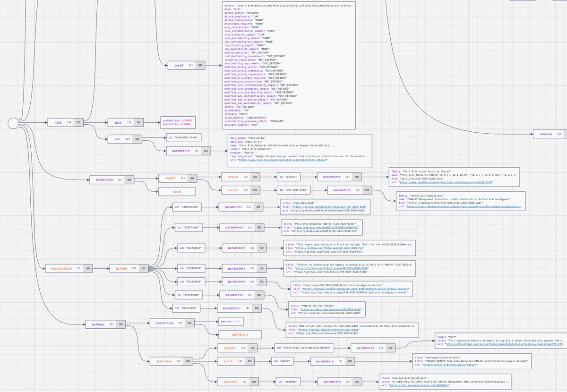The width and height of the screenshot is (567, 392).
Task: Select the 'patches: null' node
Action: click(232, 321)
